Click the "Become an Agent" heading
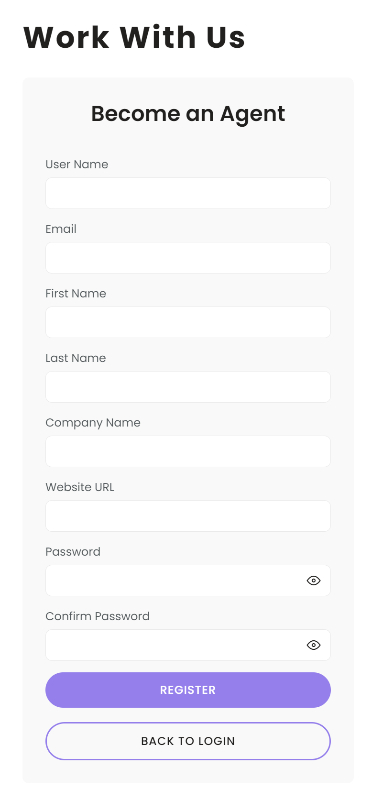This screenshot has height=800, width=372. pos(188,114)
